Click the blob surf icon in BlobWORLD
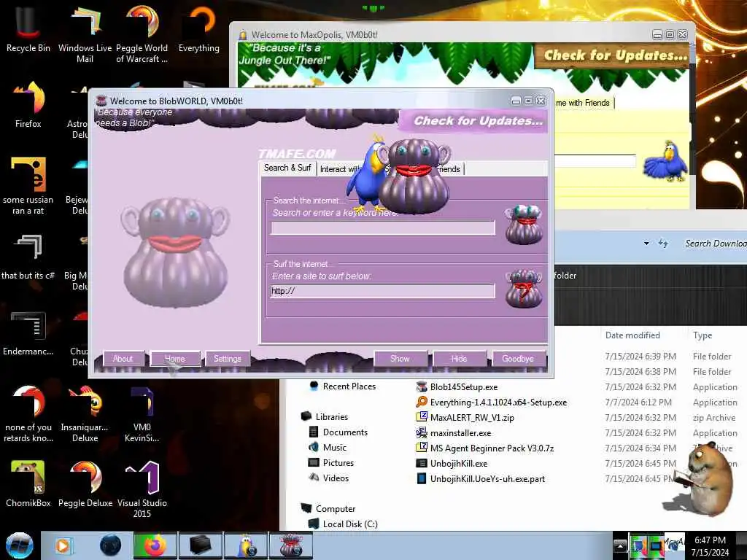747x560 pixels. (x=524, y=288)
